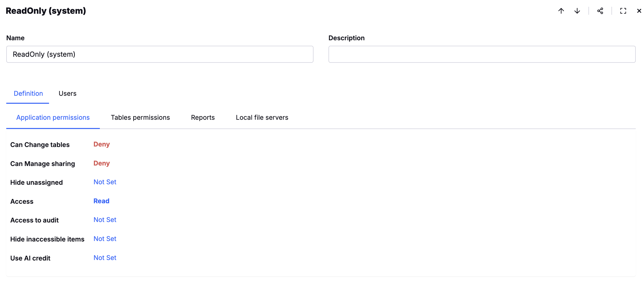The image size is (644, 281).
Task: Switch to Local file servers tab
Action: point(262,117)
